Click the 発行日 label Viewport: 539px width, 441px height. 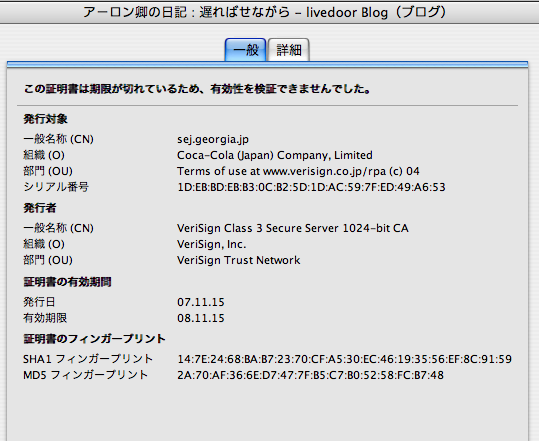click(x=39, y=302)
